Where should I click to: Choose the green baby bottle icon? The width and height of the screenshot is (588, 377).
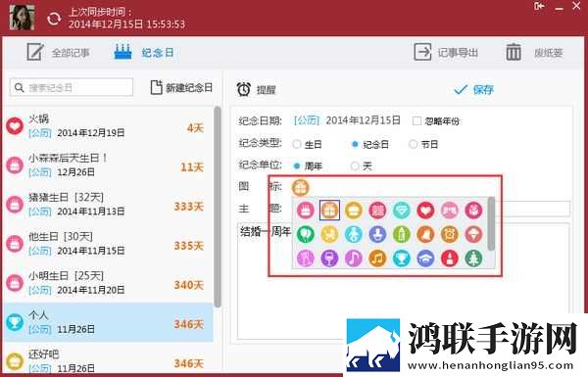pos(401,234)
